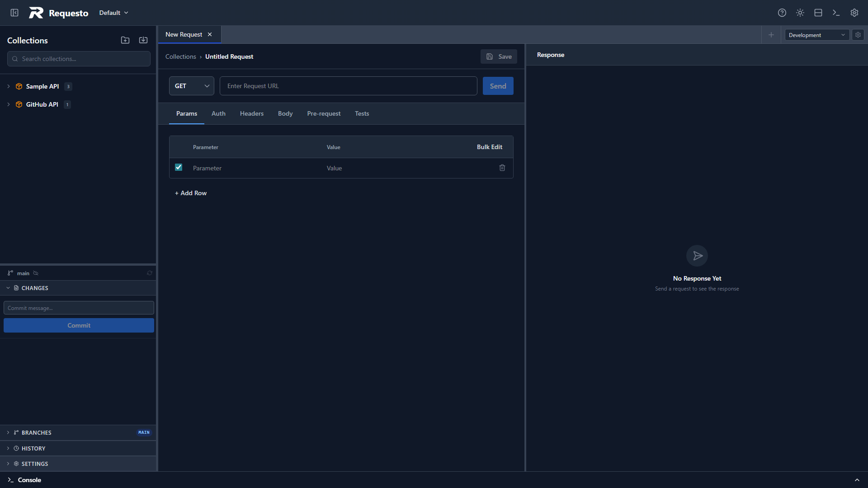Add a new request tab with plus
Image resolution: width=868 pixels, height=488 pixels.
point(771,35)
